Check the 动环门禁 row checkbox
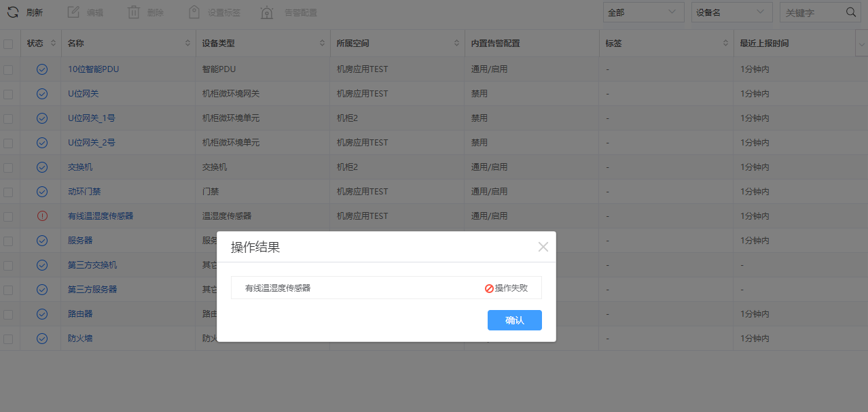Screen dimensions: 868x412 point(8,192)
